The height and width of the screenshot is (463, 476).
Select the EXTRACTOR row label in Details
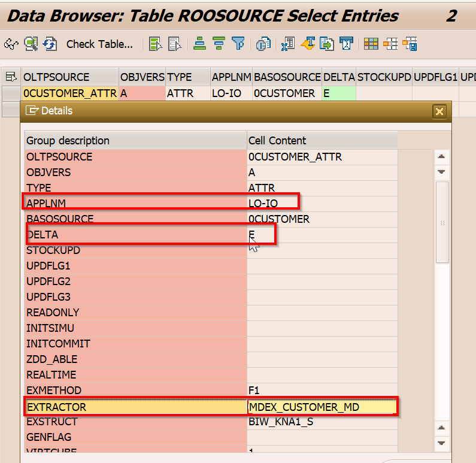136,407
